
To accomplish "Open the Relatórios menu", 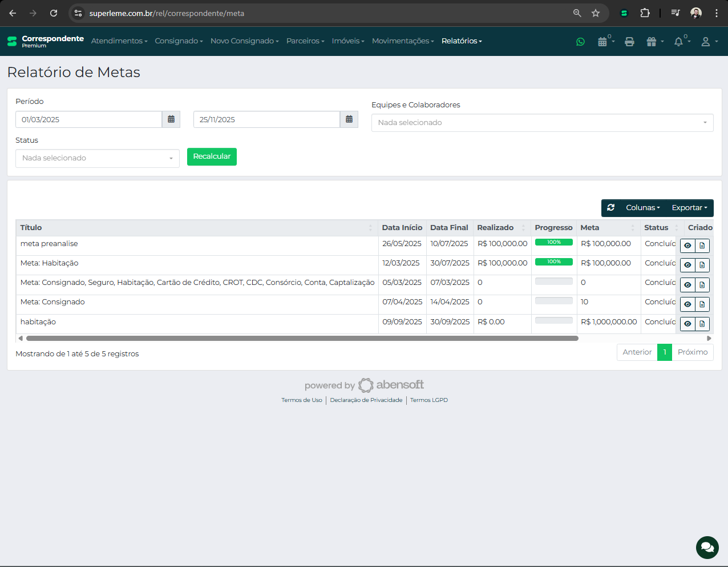I will pos(462,41).
